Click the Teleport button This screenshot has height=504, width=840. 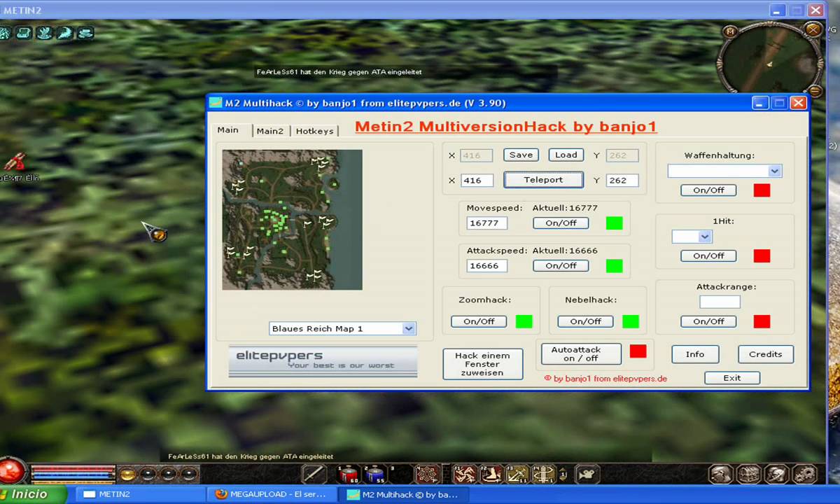tap(543, 180)
